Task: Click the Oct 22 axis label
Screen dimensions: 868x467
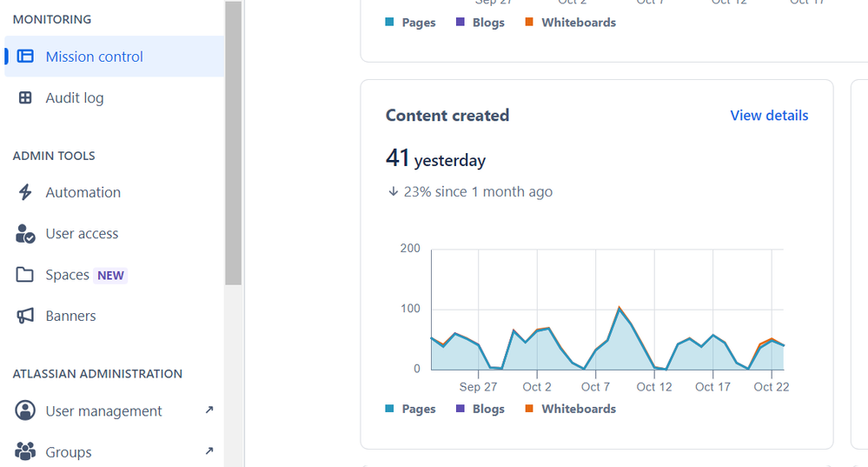Action: (x=772, y=387)
